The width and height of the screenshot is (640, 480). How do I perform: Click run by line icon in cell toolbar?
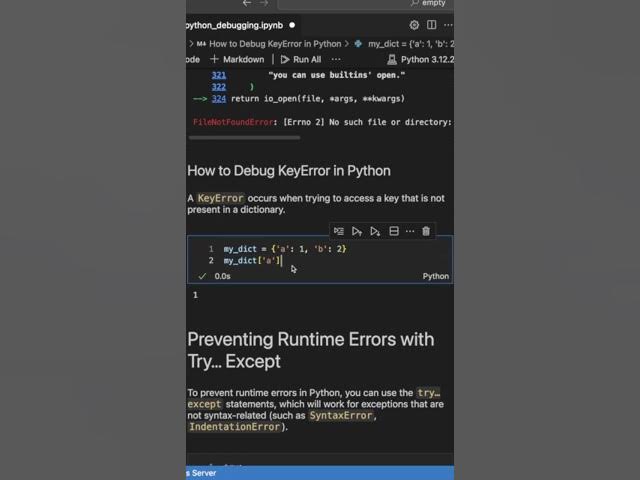(x=338, y=231)
